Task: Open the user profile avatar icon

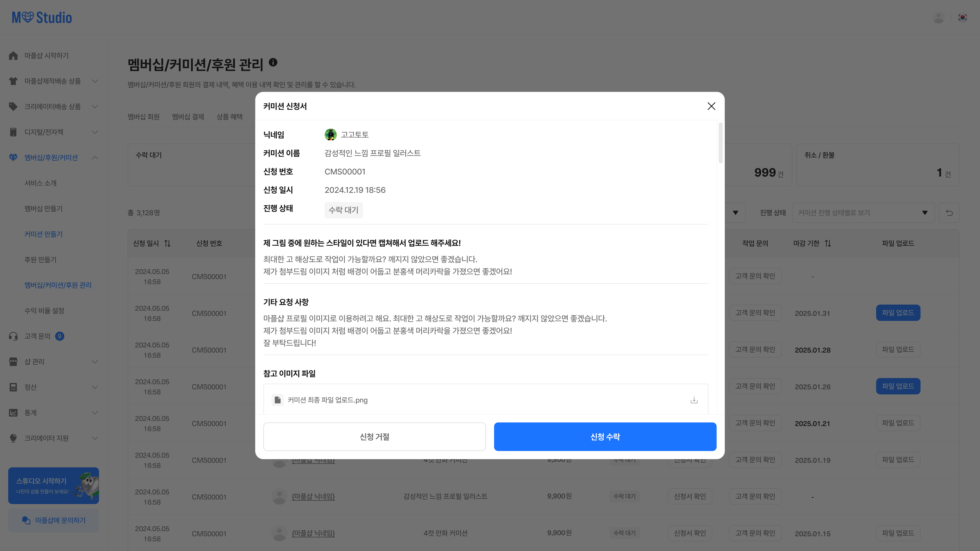Action: click(x=938, y=18)
